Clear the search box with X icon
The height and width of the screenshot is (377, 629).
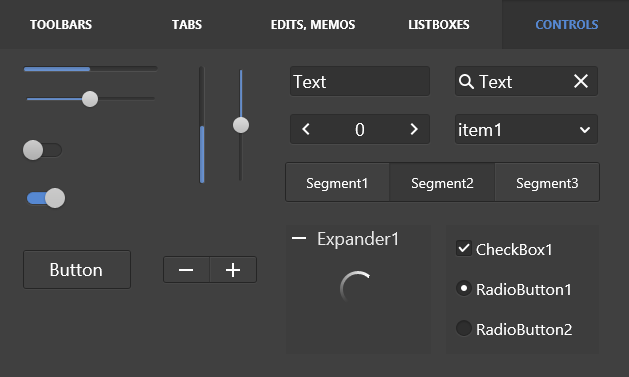click(581, 81)
